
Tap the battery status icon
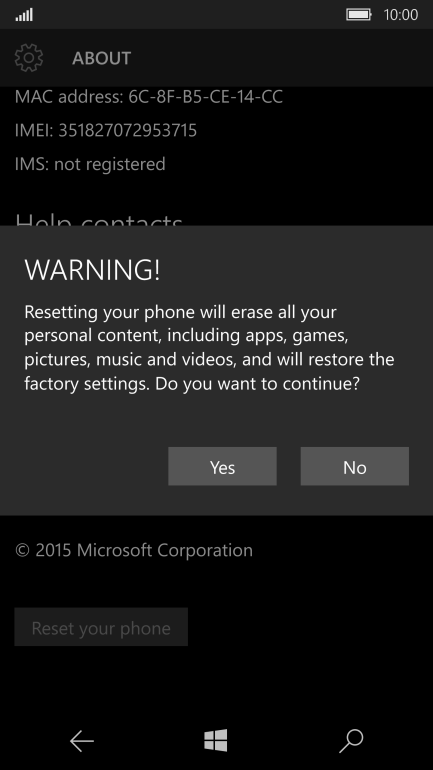tap(359, 14)
